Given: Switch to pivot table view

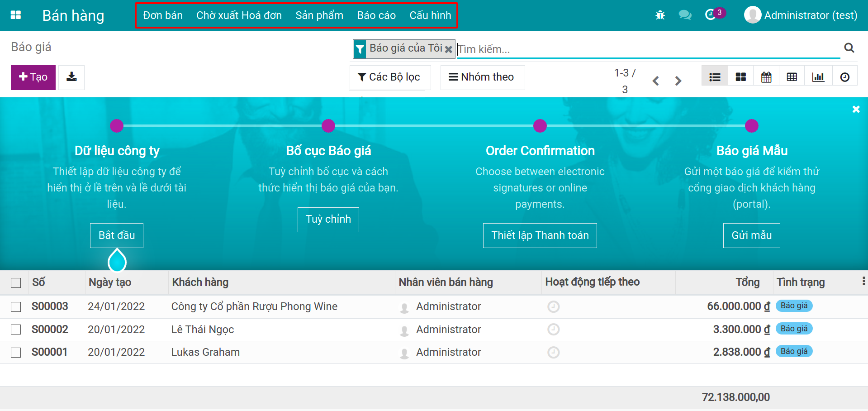Looking at the screenshot, I should pyautogui.click(x=792, y=77).
